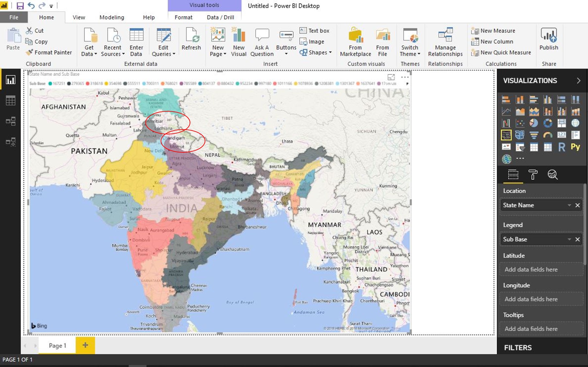Click the Undo arrow in title bar
Screen dimensions: 588x367
tap(31, 6)
